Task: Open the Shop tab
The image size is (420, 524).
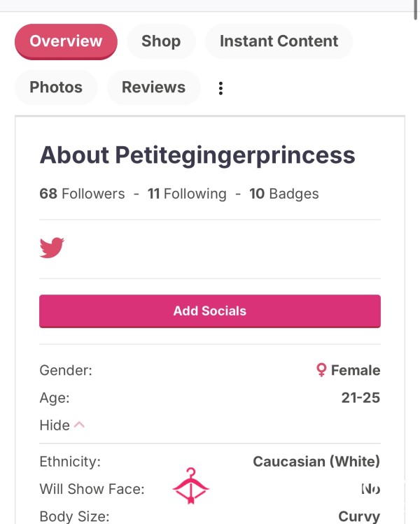Action: click(161, 41)
